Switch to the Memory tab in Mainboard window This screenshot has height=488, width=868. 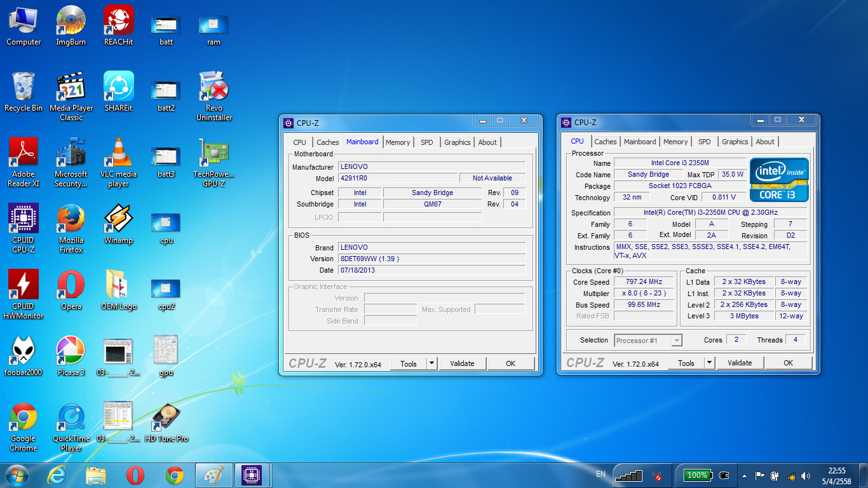(398, 142)
